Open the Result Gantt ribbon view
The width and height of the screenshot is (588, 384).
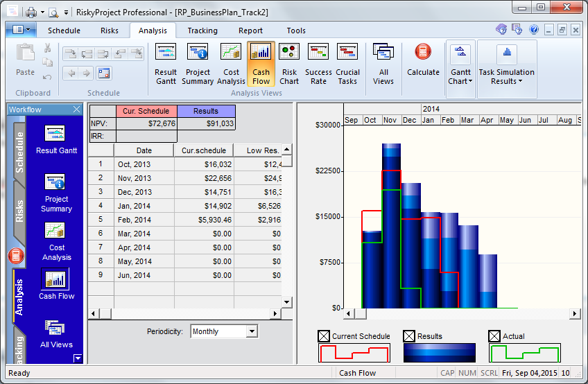point(165,64)
